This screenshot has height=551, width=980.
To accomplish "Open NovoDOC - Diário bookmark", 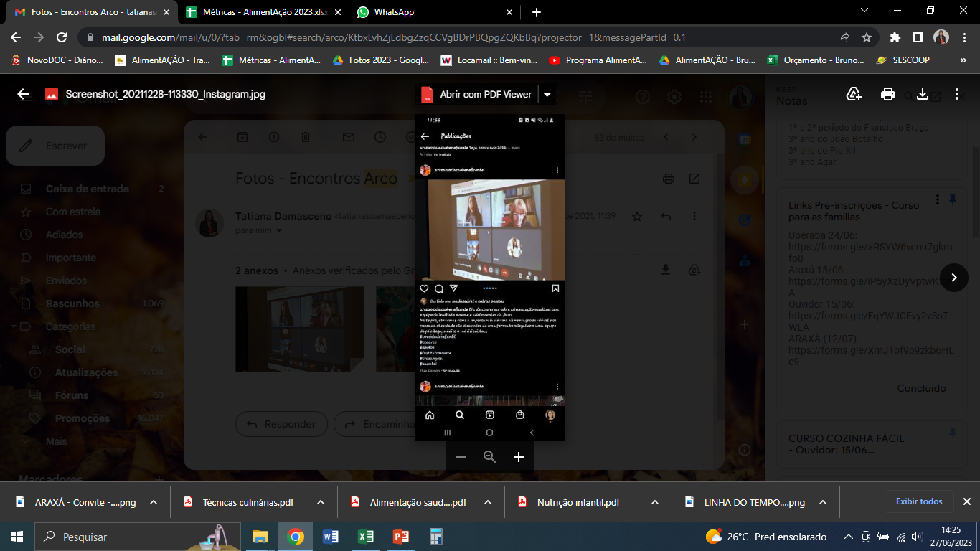I will point(57,60).
